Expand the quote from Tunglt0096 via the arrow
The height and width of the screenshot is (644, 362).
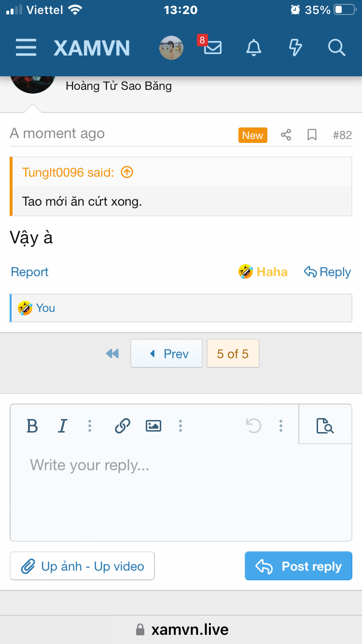coord(127,171)
